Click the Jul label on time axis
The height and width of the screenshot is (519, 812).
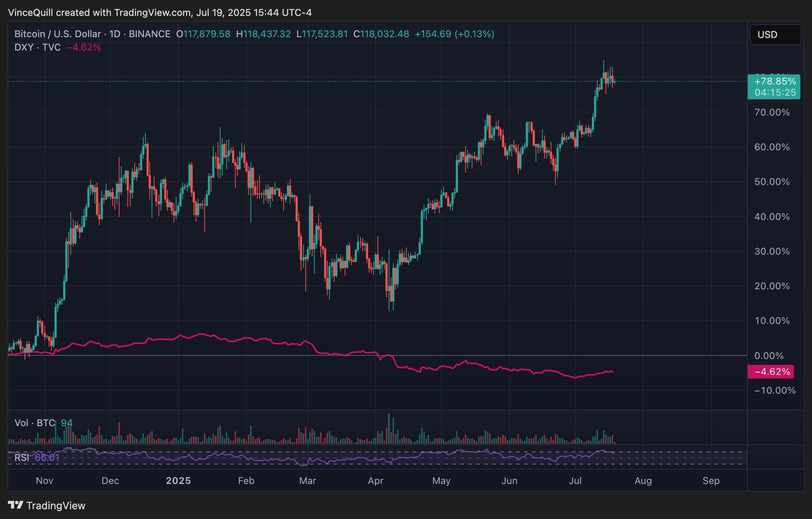tap(575, 481)
